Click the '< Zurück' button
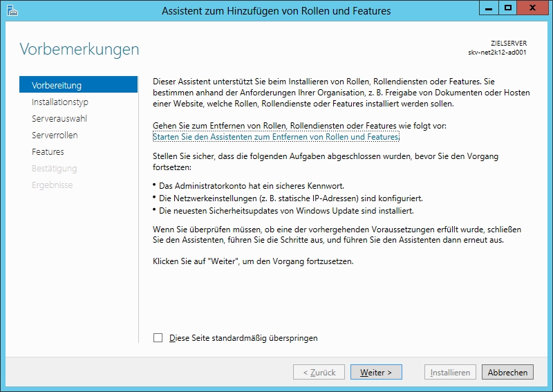The width and height of the screenshot is (553, 392). 319,372
